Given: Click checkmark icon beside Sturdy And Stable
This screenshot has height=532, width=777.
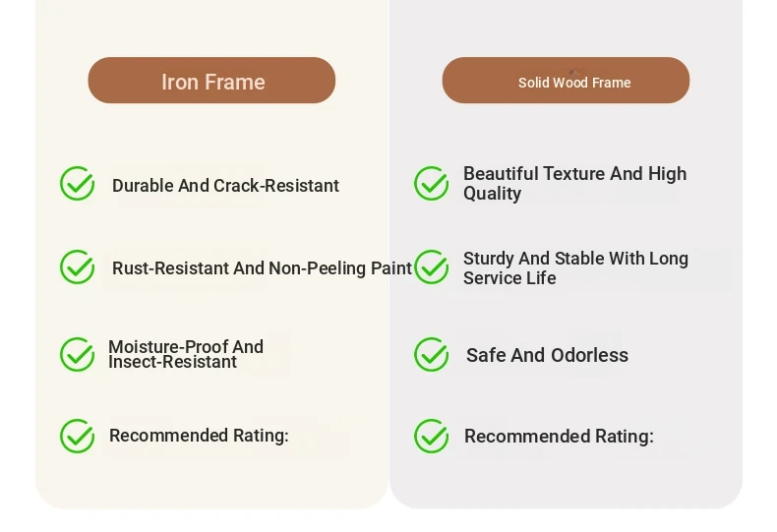Looking at the screenshot, I should click(432, 267).
